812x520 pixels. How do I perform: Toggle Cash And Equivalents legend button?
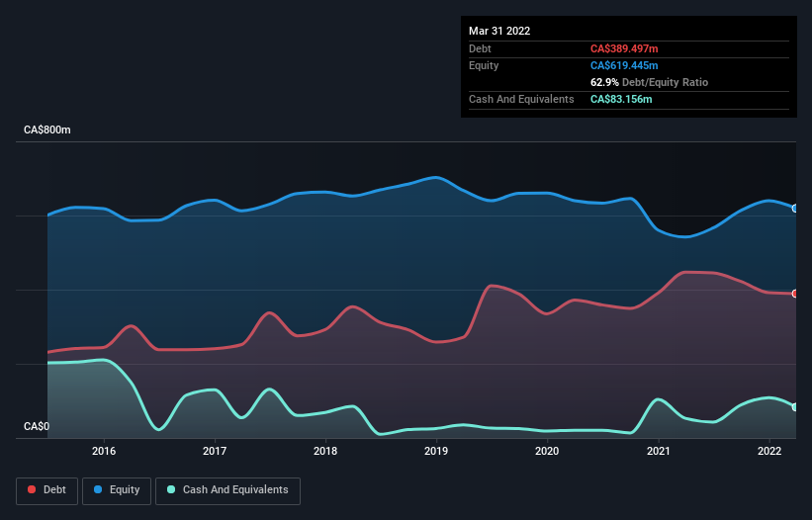227,490
